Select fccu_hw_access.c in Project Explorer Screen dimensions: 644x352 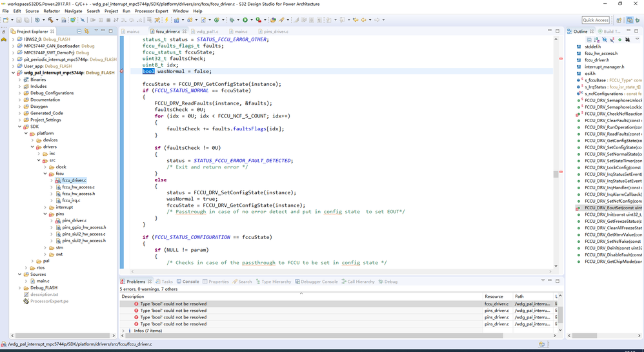(79, 187)
